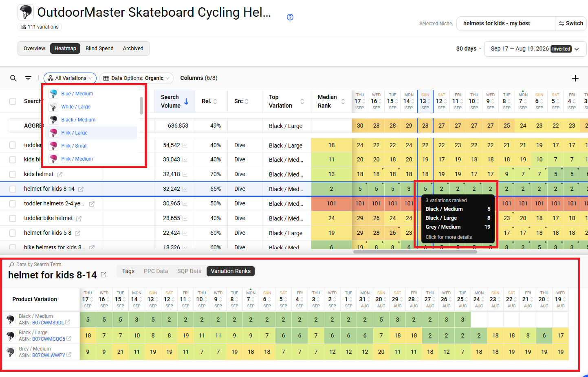This screenshot has width=588, height=377.
Task: Open external link for 'kids helmet' term
Action: click(x=59, y=174)
